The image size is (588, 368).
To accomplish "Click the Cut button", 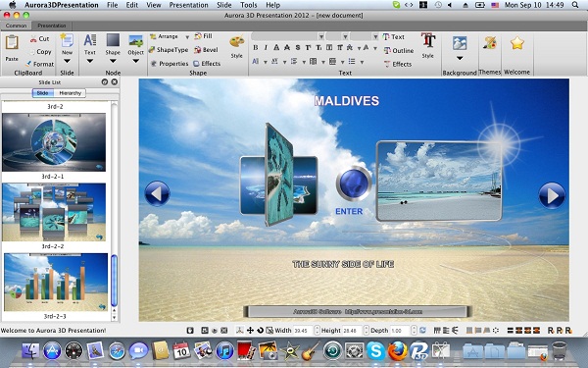I will (40, 38).
